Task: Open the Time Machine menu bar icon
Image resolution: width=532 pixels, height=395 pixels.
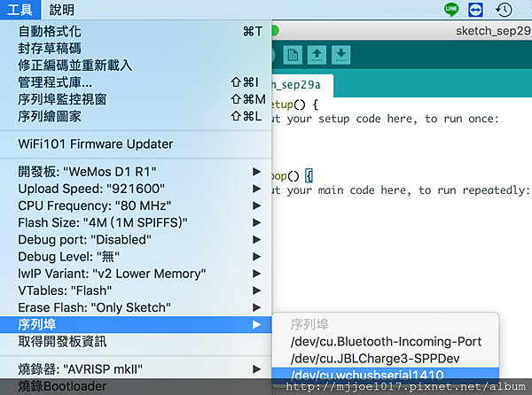Action: coord(504,10)
